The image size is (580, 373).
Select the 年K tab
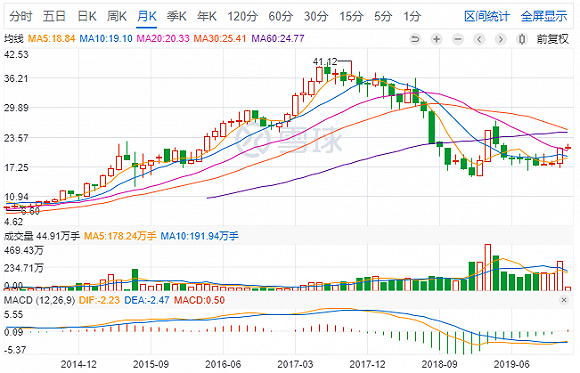(x=207, y=16)
